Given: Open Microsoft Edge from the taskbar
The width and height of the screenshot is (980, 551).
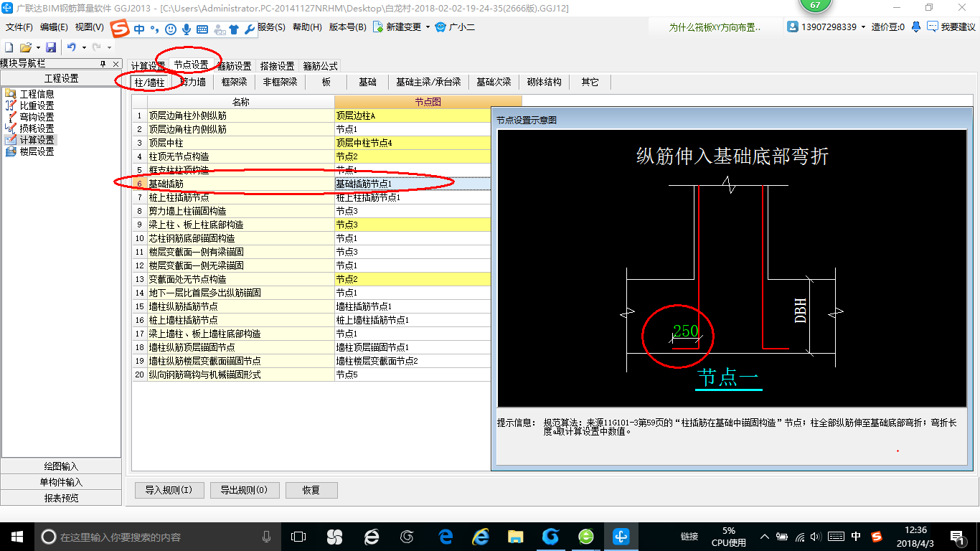Looking at the screenshot, I should click(x=446, y=536).
